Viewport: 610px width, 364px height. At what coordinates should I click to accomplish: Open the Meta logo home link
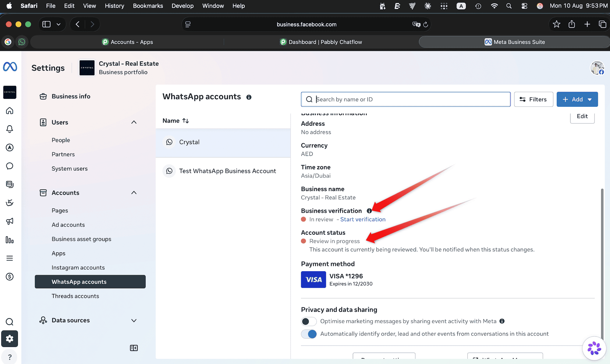tap(10, 67)
